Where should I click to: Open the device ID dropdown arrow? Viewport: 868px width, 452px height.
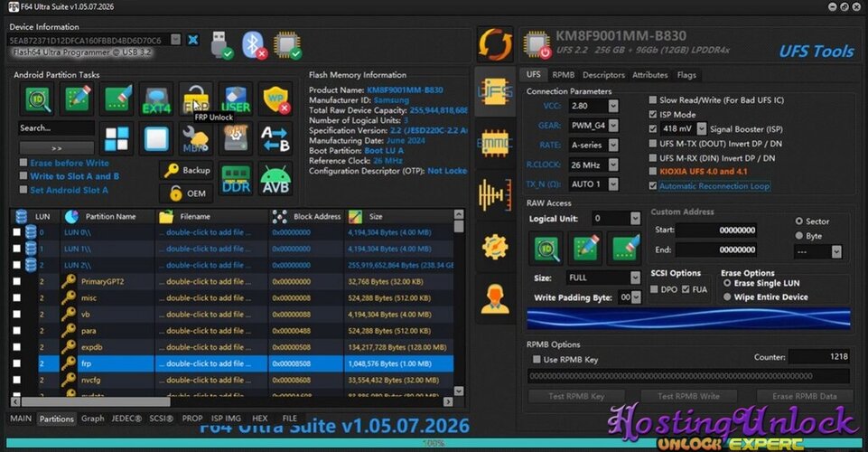(x=175, y=40)
